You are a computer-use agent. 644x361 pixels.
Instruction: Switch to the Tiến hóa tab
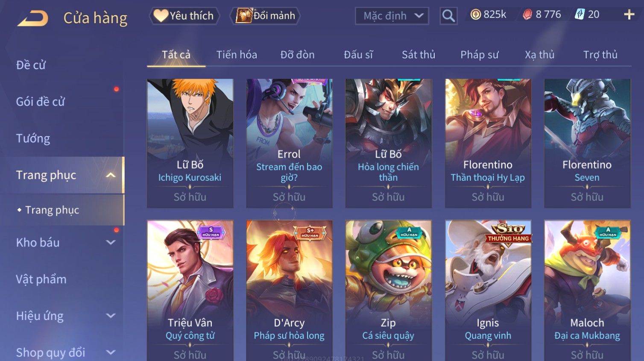pyautogui.click(x=237, y=55)
